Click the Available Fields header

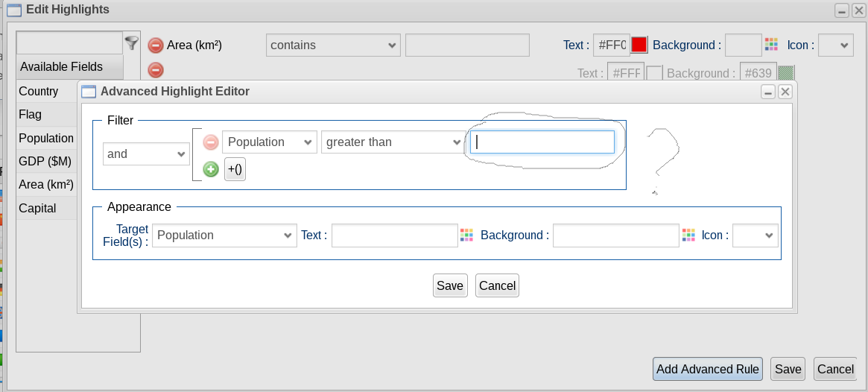[70, 67]
